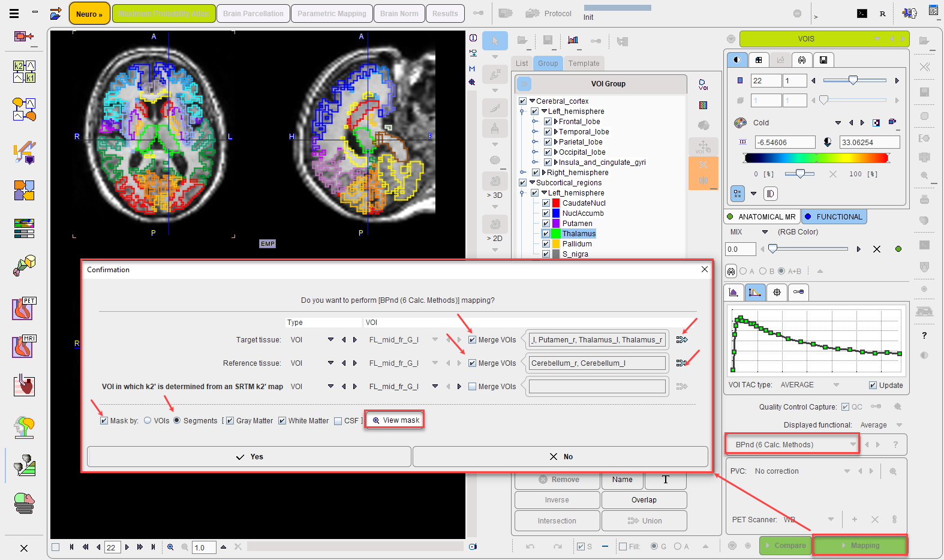Reset the mix slider with the X icon
Viewport: 944px width, 560px height.
pos(877,249)
